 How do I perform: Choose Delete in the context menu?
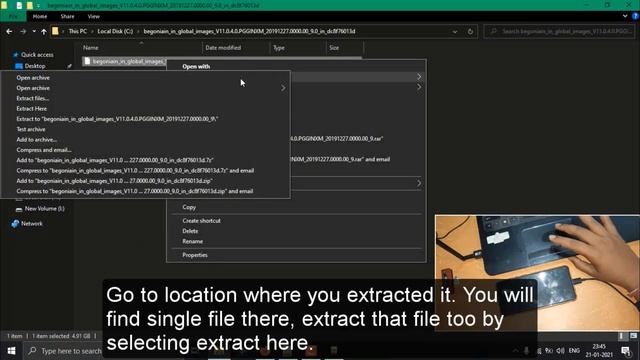pos(190,231)
